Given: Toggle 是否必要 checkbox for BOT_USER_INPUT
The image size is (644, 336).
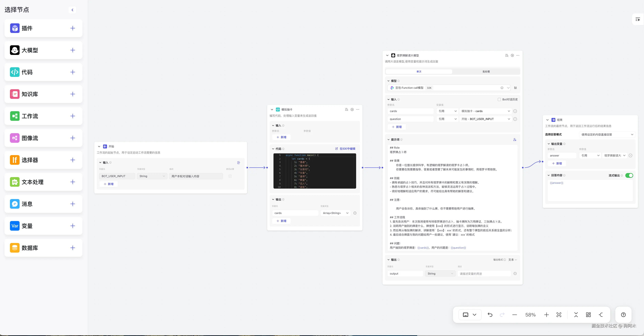Looking at the screenshot, I should pyautogui.click(x=230, y=176).
